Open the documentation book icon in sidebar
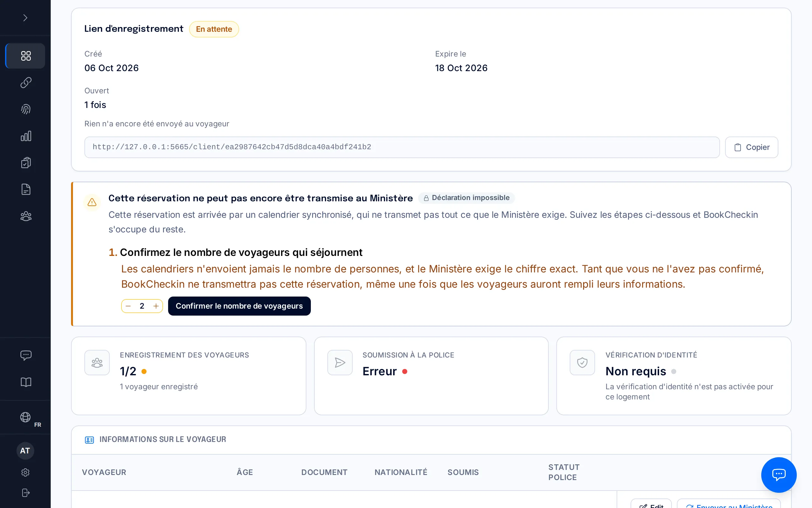The height and width of the screenshot is (508, 812). 25,382
